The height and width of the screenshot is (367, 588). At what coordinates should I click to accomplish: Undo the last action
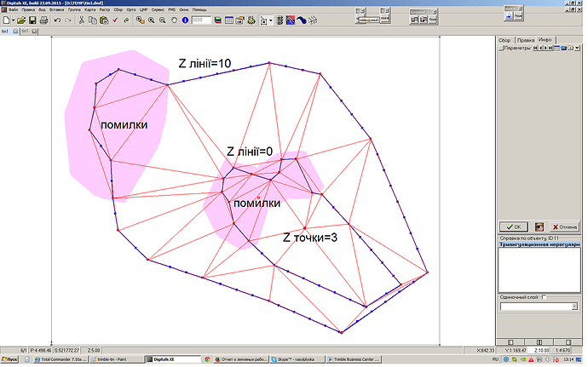point(57,20)
